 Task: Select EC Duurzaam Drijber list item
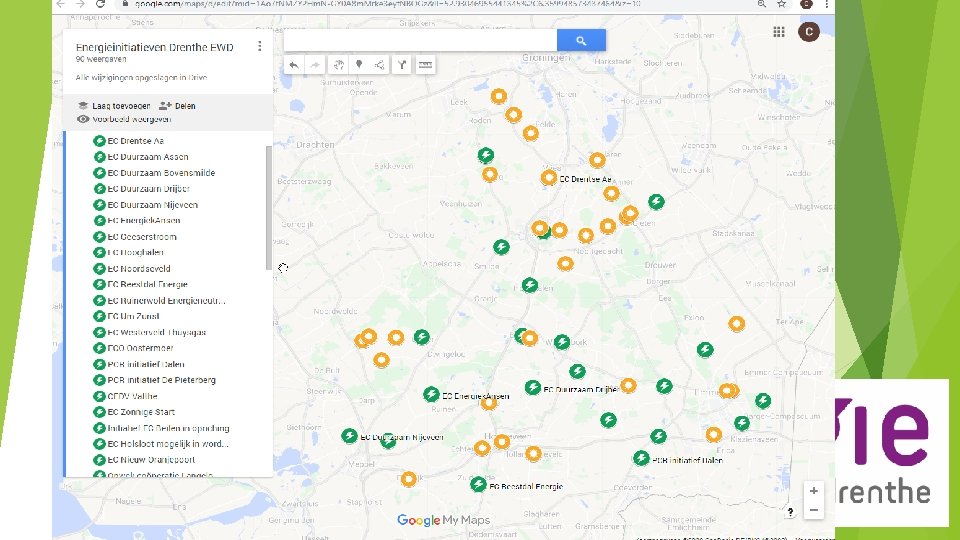(148, 189)
